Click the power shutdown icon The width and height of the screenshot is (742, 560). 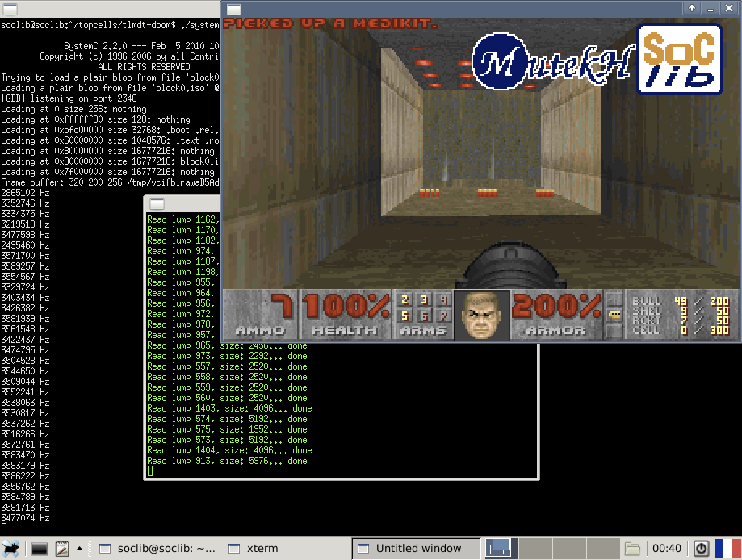tap(702, 549)
